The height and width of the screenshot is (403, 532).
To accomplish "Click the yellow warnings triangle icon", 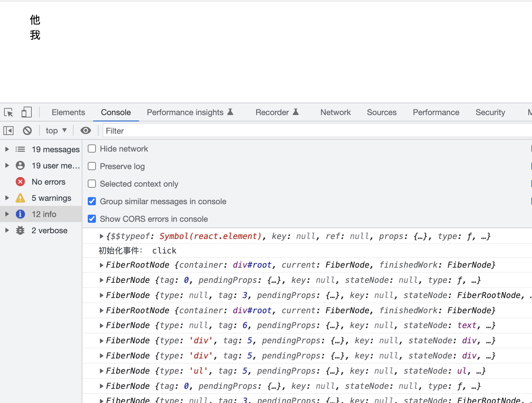I will pyautogui.click(x=20, y=198).
